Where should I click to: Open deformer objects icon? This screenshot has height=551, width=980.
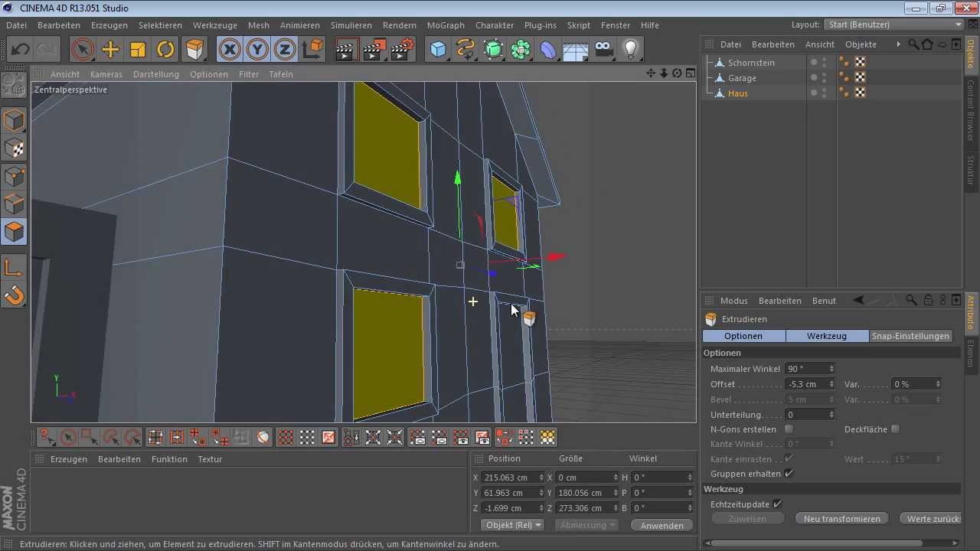point(549,50)
